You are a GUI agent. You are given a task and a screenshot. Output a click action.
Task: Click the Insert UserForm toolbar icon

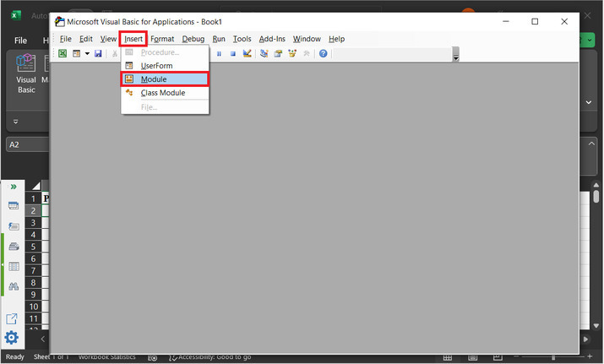pos(77,53)
